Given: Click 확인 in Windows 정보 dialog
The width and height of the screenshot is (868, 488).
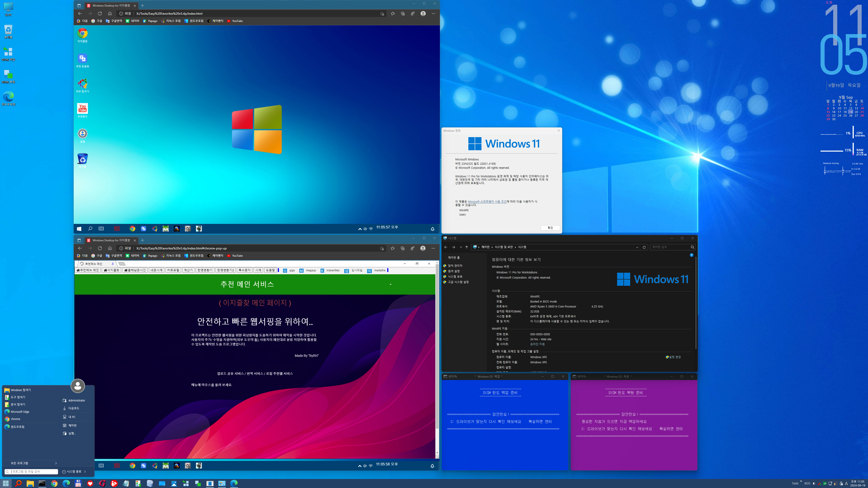Looking at the screenshot, I should coord(550,228).
